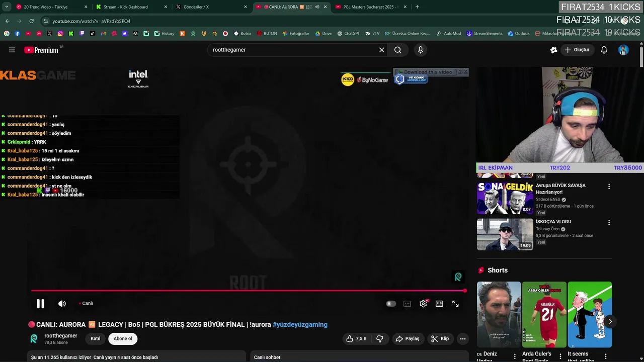The width and height of the screenshot is (644, 362).
Task: Open the History bookmark
Action: (x=165, y=34)
